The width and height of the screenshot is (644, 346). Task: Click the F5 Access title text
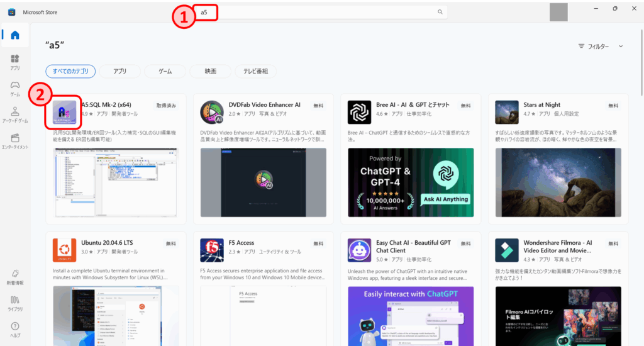241,243
